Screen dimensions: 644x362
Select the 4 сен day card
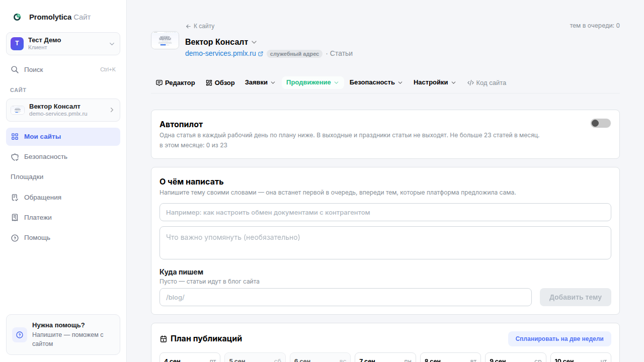click(x=190, y=357)
